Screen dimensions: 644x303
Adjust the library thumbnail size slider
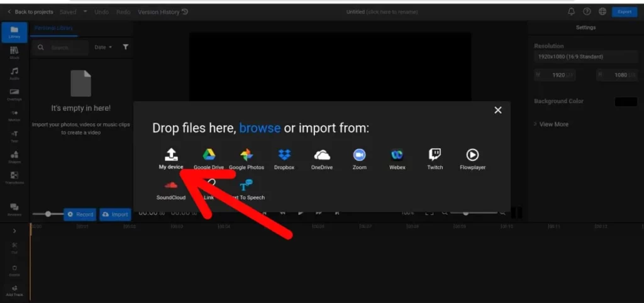tap(47, 214)
